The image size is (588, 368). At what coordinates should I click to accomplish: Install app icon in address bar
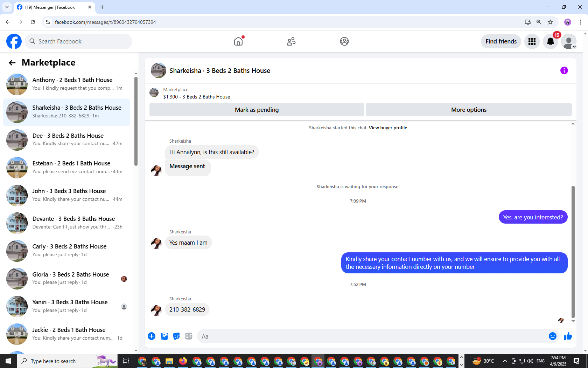coord(528,22)
